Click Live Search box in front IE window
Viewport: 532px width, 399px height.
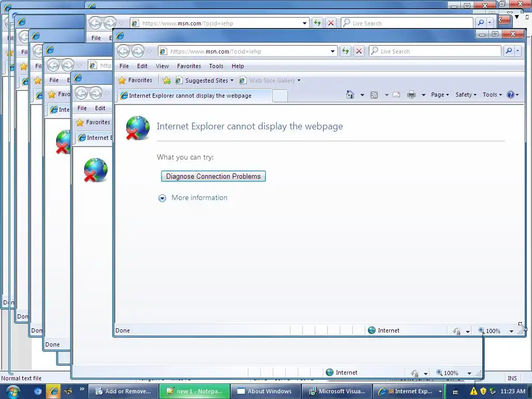pyautogui.click(x=435, y=51)
